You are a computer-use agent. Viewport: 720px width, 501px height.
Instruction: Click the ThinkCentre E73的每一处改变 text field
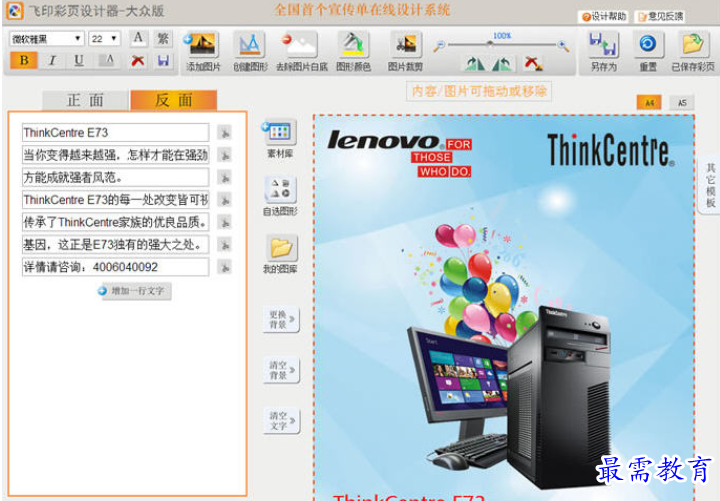[116, 200]
